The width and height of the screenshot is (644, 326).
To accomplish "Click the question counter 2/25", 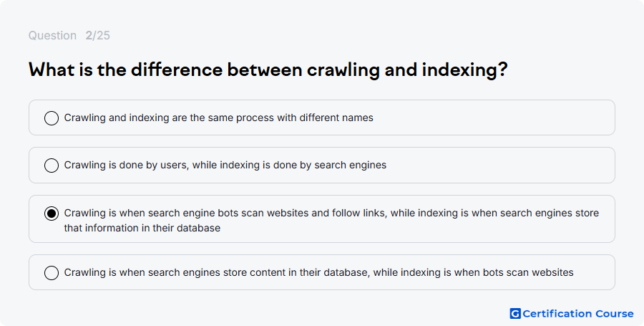I will (x=98, y=35).
